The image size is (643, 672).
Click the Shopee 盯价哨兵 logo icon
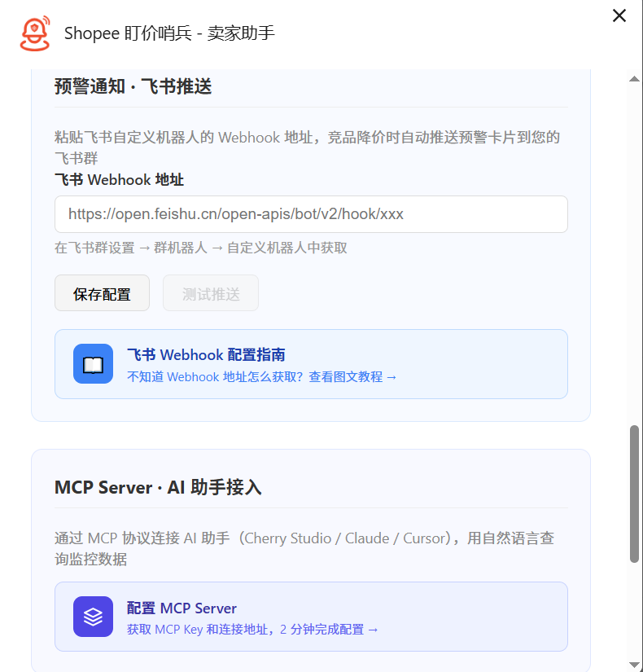(x=35, y=33)
